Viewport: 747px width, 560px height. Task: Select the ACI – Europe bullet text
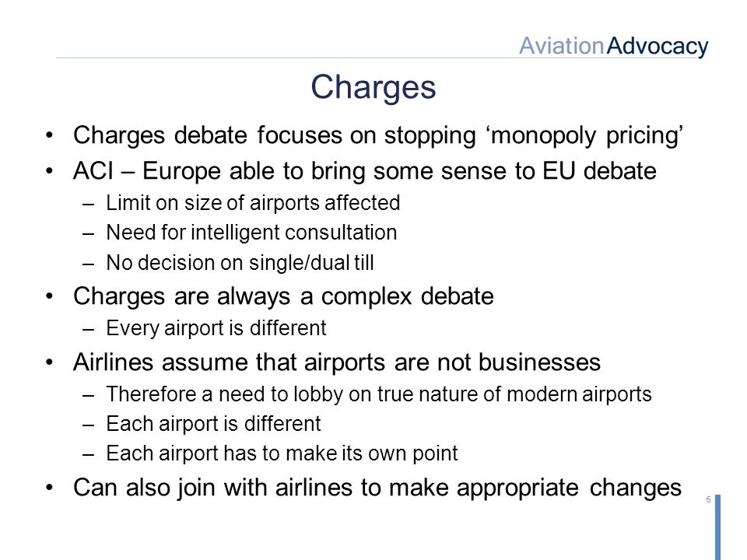click(x=364, y=171)
